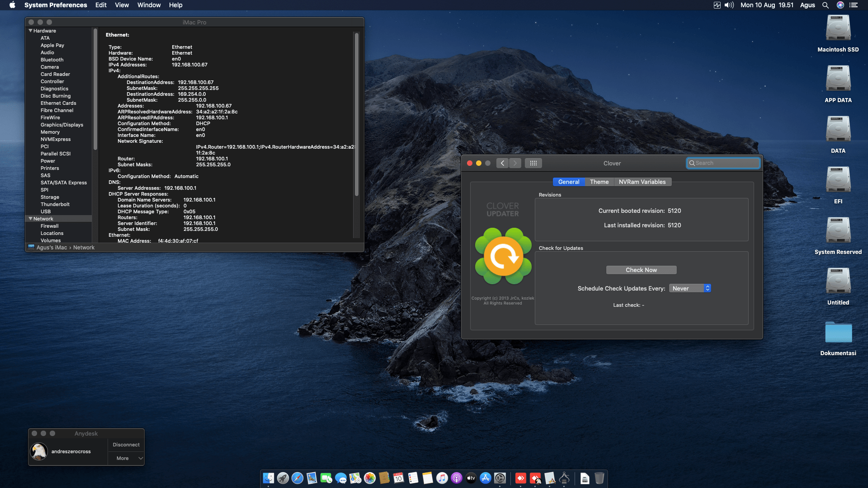Open Spotlight search in the menu bar
The image size is (868, 488).
tap(826, 5)
